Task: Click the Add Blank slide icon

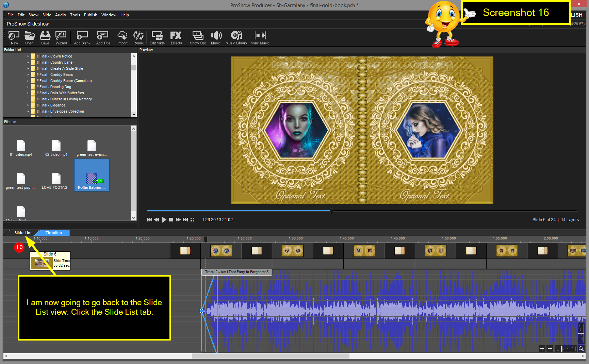Action: click(82, 38)
